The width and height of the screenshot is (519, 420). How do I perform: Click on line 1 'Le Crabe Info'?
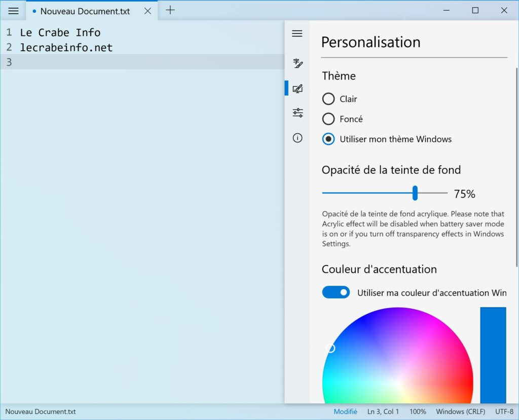[60, 32]
